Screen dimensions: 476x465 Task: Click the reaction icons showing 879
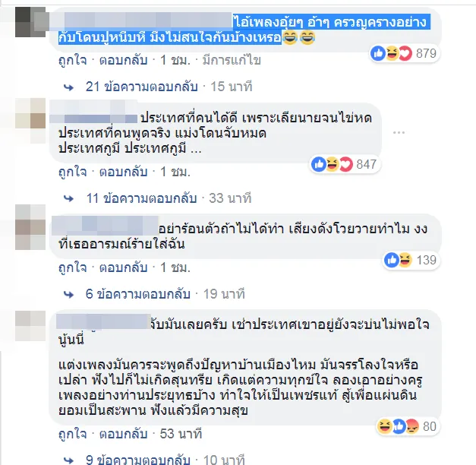tap(404, 54)
